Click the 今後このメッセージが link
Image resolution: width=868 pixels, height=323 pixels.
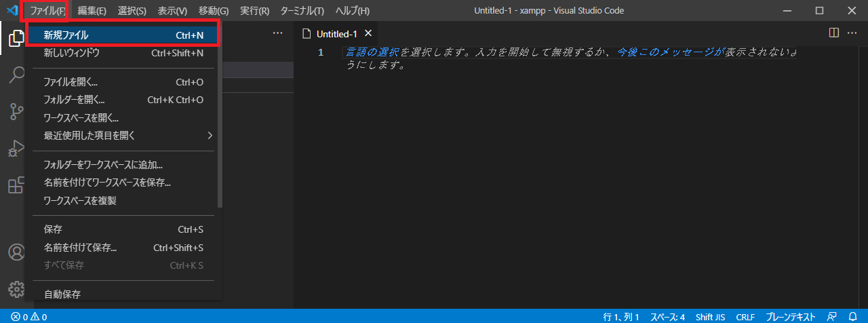click(x=670, y=52)
